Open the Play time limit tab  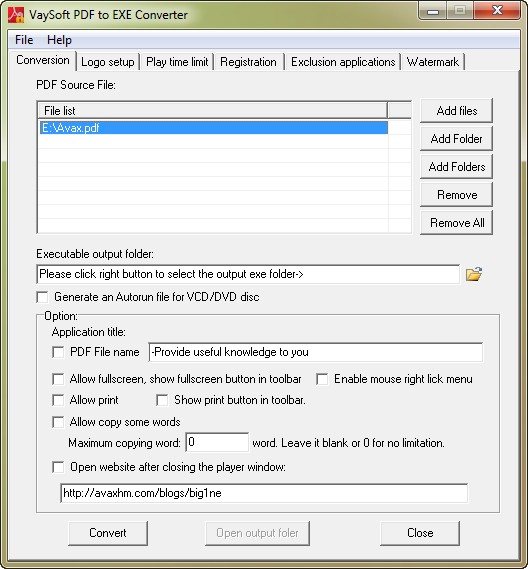(177, 62)
